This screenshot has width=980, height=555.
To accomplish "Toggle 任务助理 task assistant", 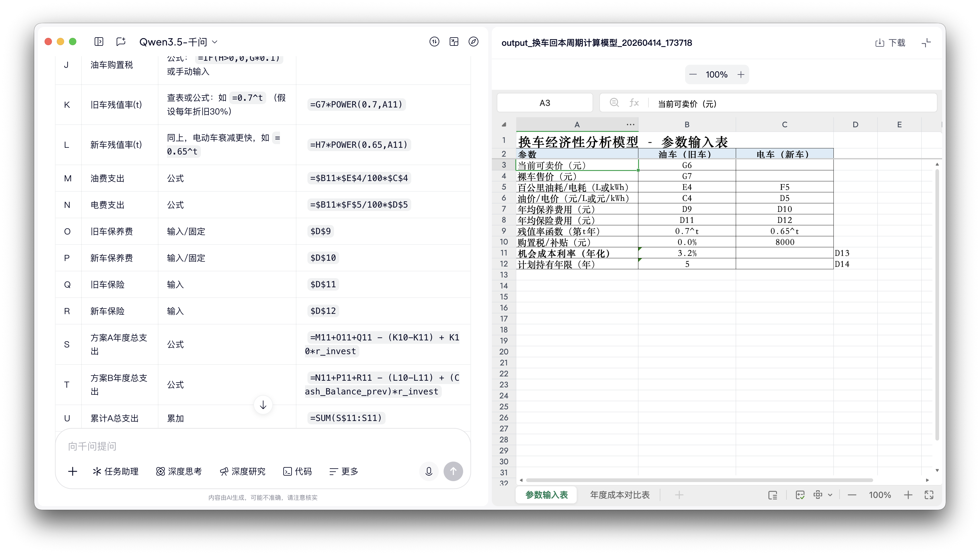I will (115, 472).
